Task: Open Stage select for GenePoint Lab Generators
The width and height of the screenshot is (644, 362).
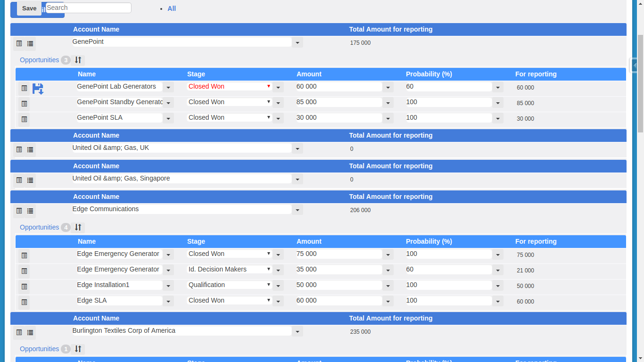Action: [x=229, y=86]
